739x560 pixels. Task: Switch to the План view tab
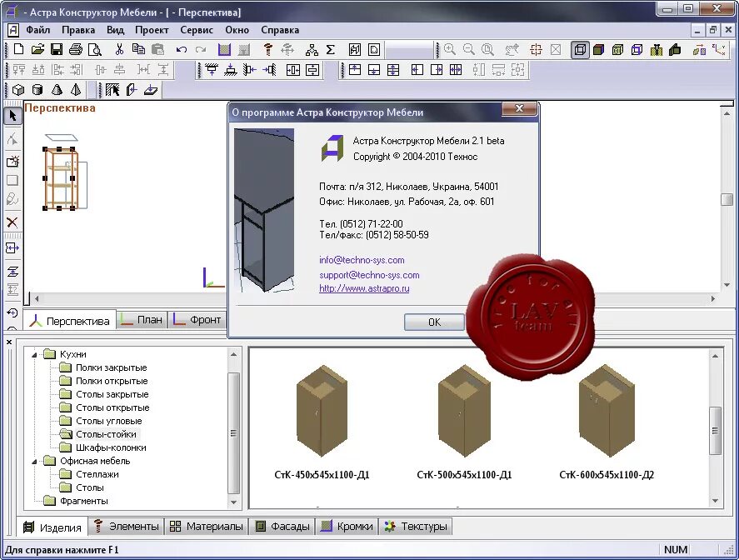pyautogui.click(x=142, y=320)
